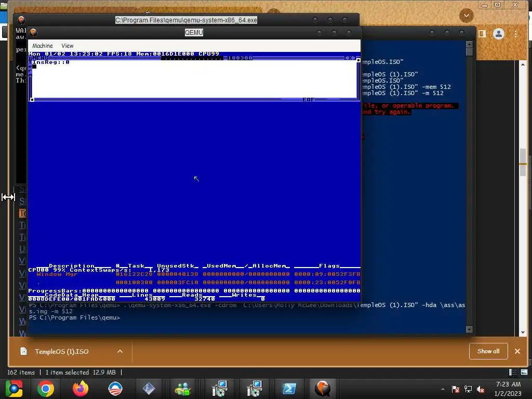
Task: Open the Chrome side panel icon
Action: [482, 34]
